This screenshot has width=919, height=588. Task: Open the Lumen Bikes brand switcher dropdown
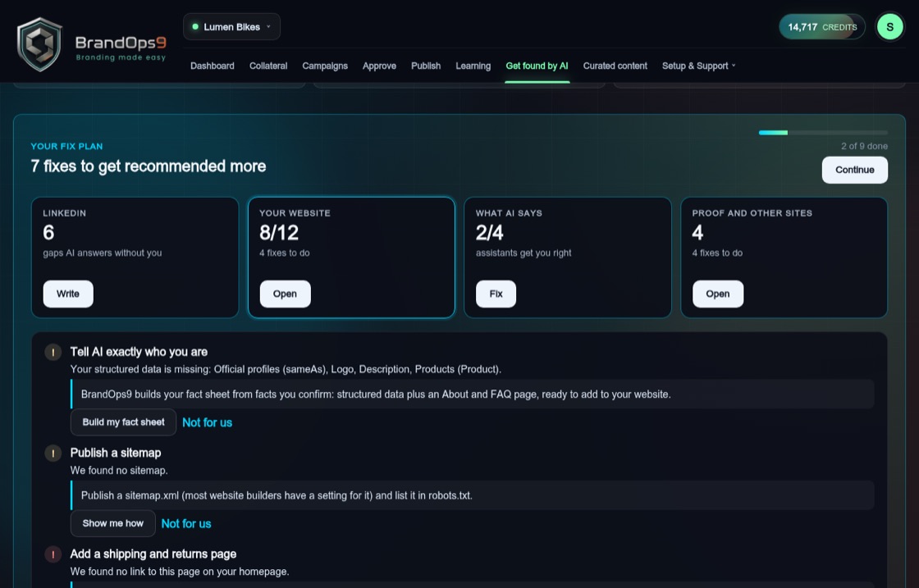click(231, 27)
